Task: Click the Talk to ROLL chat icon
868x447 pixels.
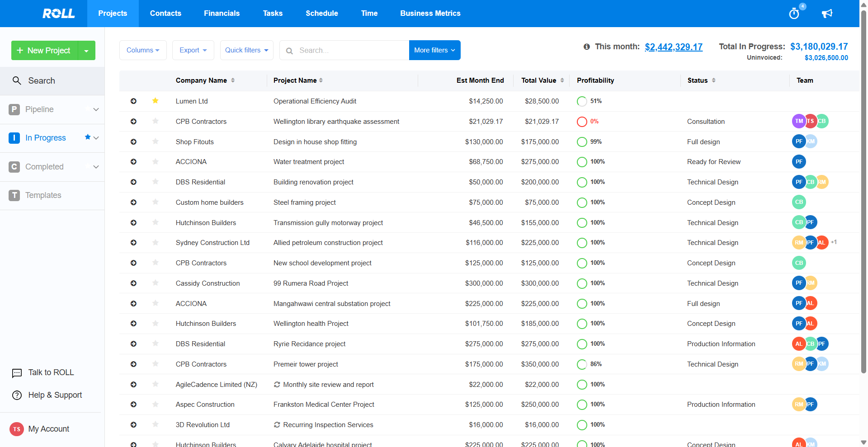Action: coord(17,373)
